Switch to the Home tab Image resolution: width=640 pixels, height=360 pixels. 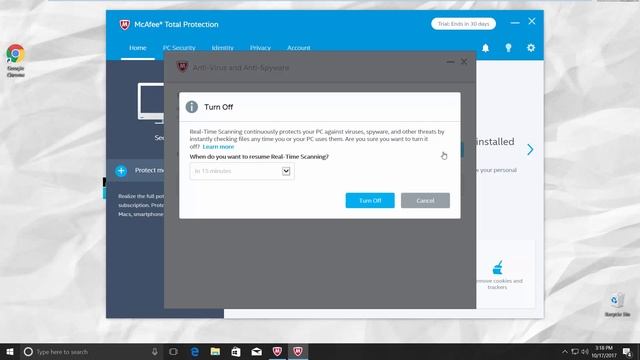[138, 48]
